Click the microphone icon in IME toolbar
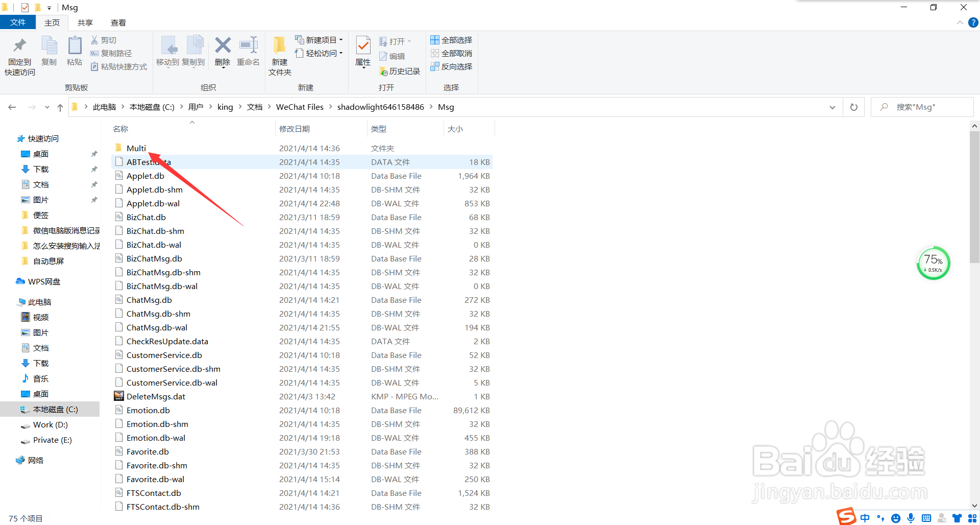Image resolution: width=980 pixels, height=525 pixels. (911, 518)
